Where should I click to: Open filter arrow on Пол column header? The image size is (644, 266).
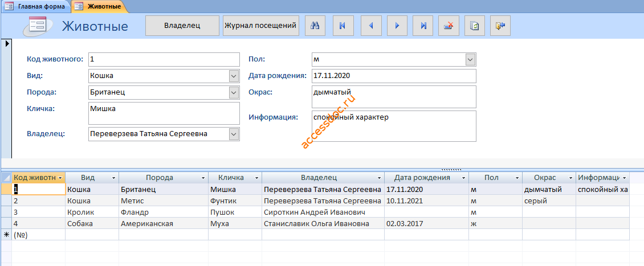point(517,178)
